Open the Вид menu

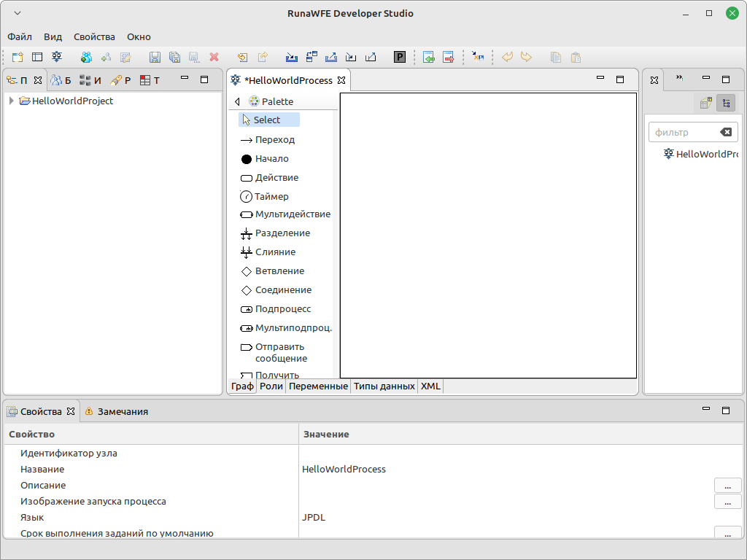(53, 36)
